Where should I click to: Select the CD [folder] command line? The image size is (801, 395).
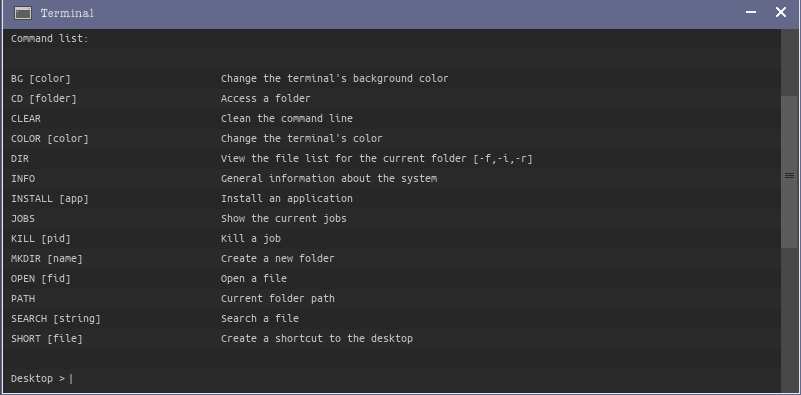pos(392,99)
